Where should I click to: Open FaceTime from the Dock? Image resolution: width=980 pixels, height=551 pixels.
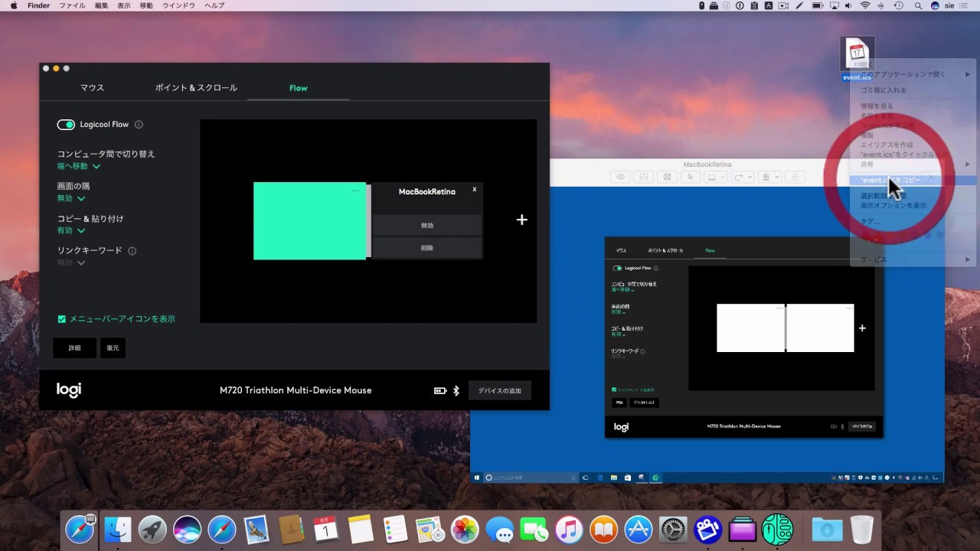pos(534,529)
